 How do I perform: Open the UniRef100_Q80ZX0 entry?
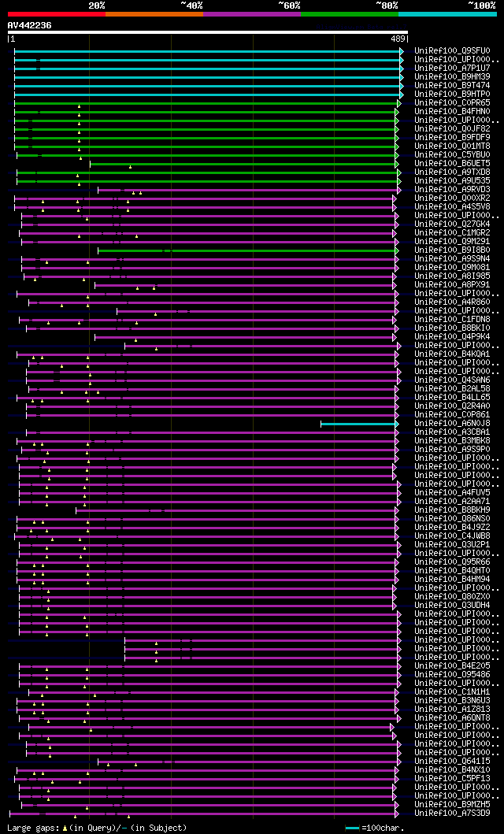click(x=453, y=596)
